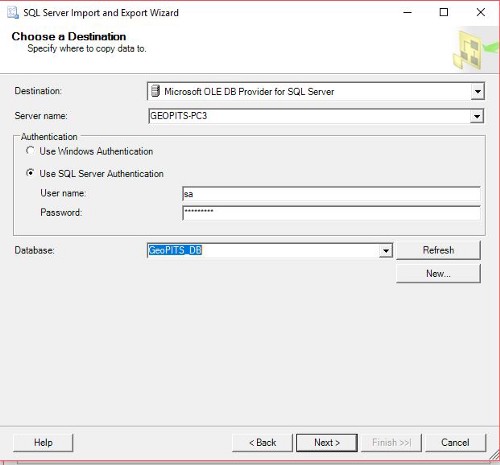Viewport: 500px width, 465px height.
Task: Expand the Database dropdown arrow
Action: point(386,250)
